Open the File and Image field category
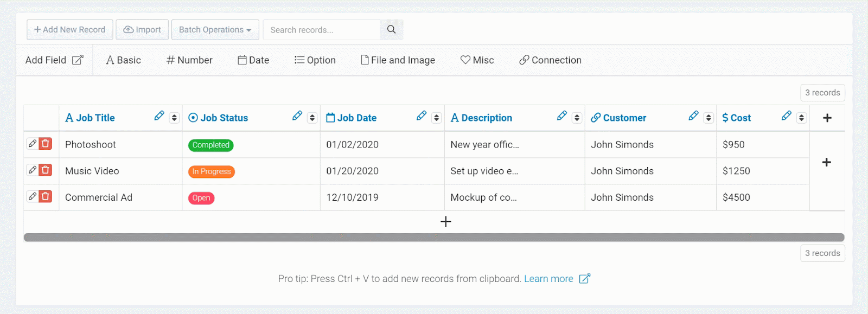The image size is (868, 314). tap(398, 60)
